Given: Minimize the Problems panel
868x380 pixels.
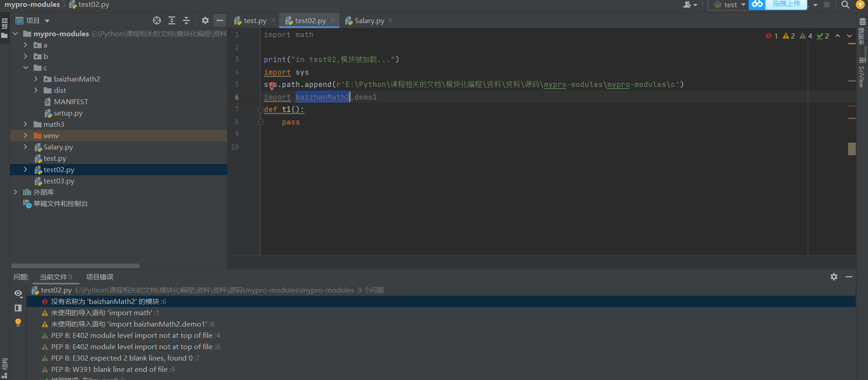Looking at the screenshot, I should (x=849, y=277).
